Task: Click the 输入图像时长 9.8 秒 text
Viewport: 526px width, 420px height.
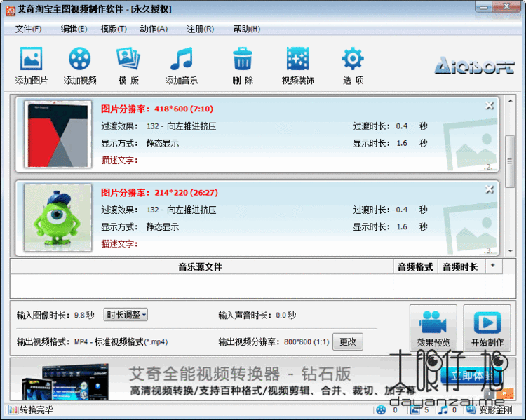Action: 55,316
